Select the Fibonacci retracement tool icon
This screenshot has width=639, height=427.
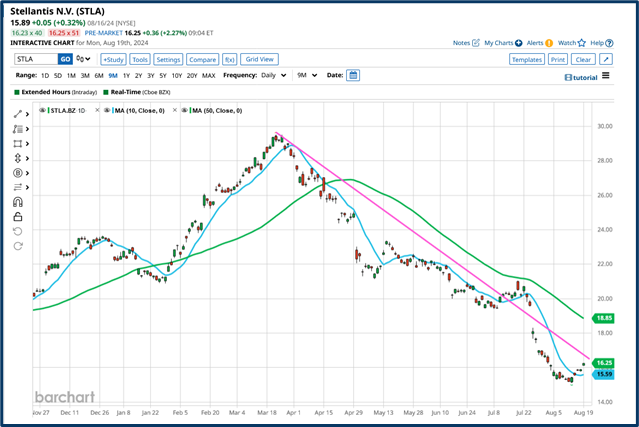pyautogui.click(x=18, y=129)
